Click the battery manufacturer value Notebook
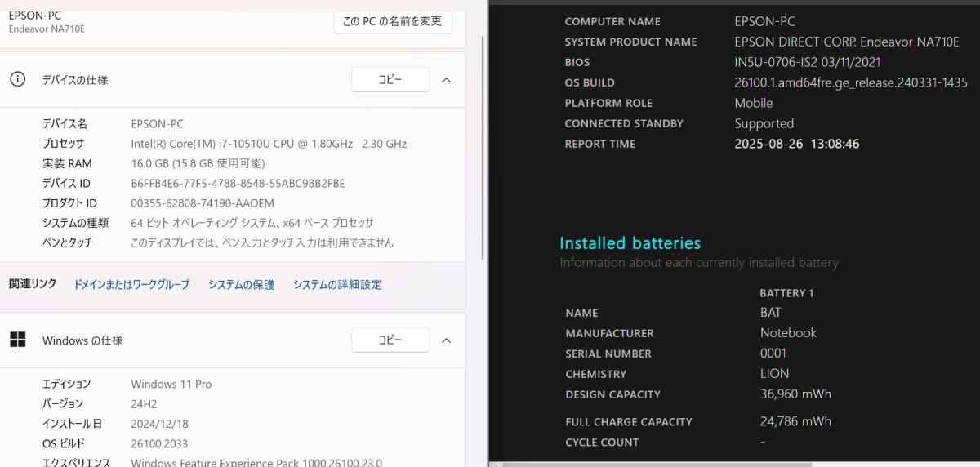Viewport: 980px width, 467px height. point(788,332)
